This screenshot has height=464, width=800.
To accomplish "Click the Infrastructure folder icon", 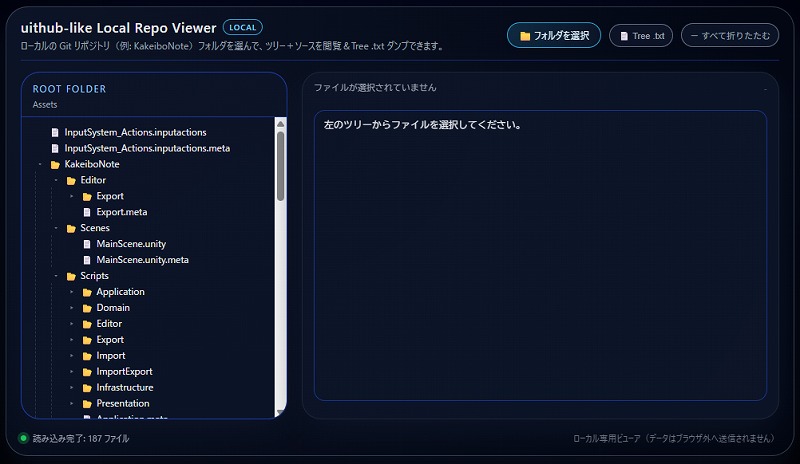I will pos(87,388).
